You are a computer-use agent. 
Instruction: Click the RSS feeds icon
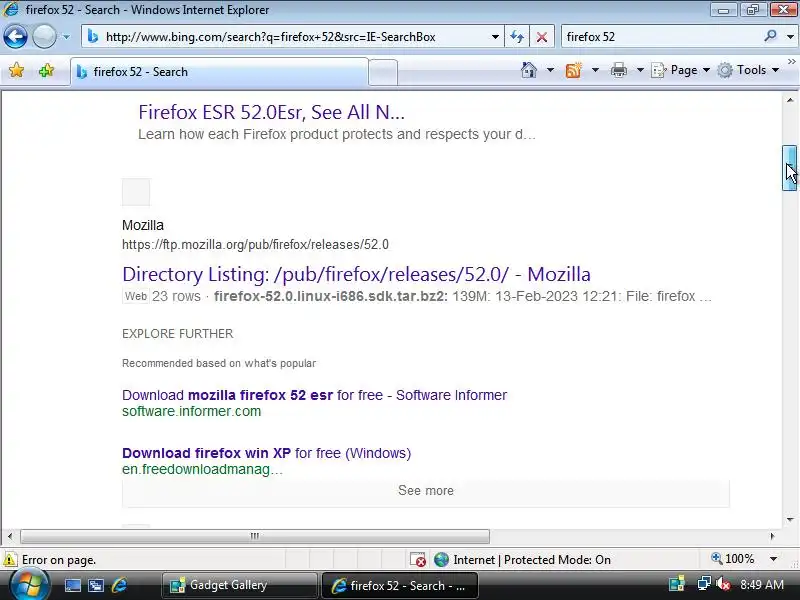[573, 70]
